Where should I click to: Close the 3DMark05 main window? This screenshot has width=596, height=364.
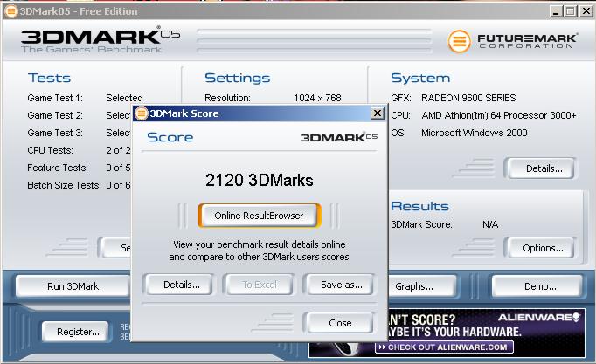click(586, 11)
